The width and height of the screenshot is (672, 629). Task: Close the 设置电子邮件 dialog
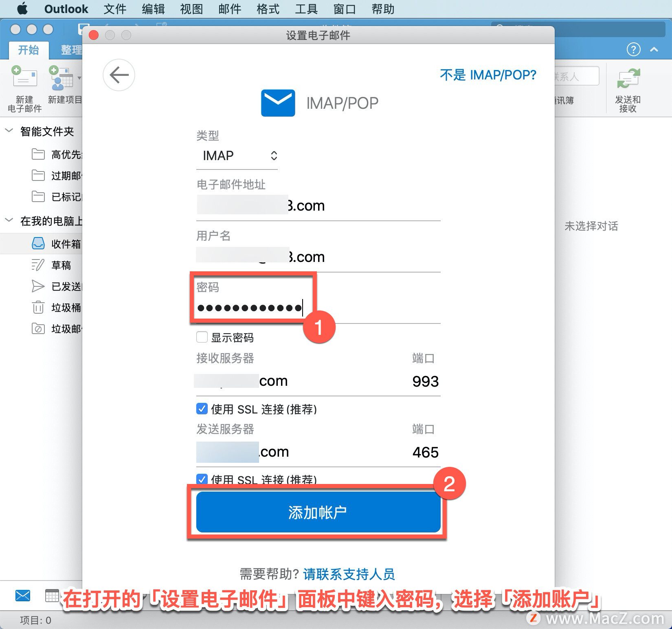tap(94, 35)
